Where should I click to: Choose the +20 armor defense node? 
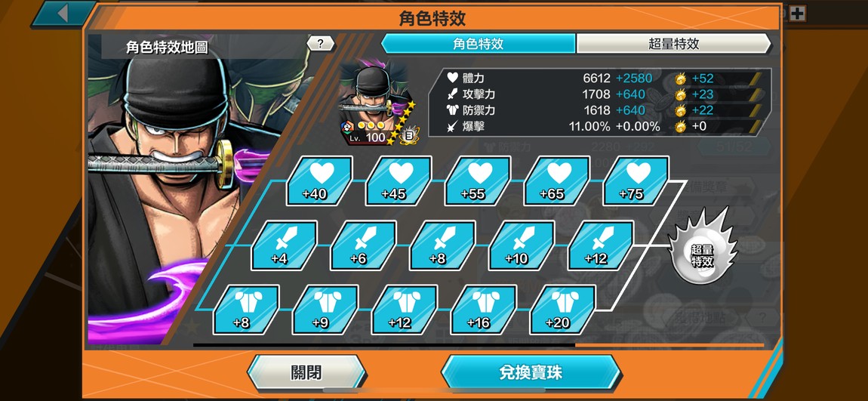tap(562, 310)
